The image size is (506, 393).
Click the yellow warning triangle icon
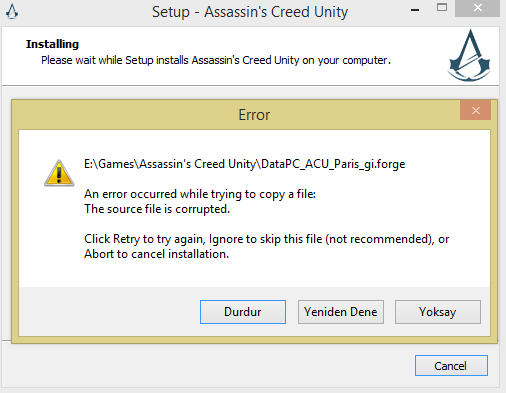click(59, 173)
